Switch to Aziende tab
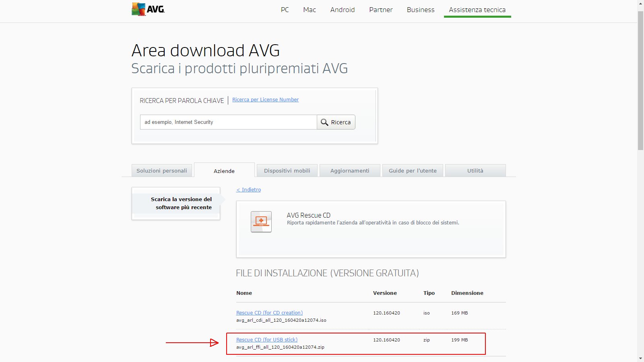This screenshot has height=362, width=644. (224, 171)
